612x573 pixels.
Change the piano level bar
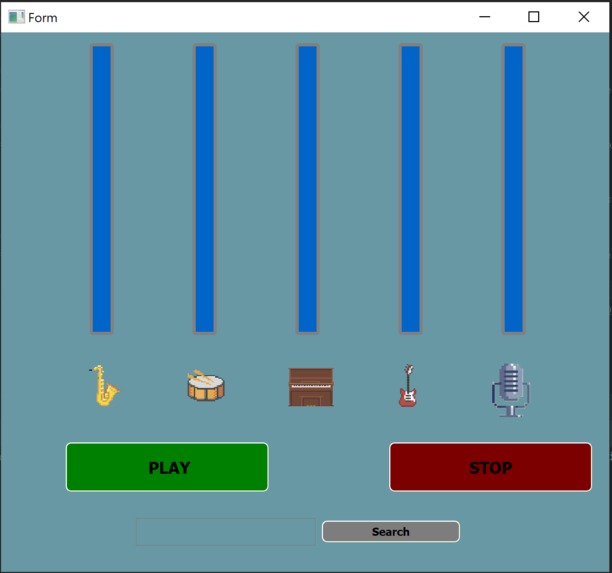(308, 189)
